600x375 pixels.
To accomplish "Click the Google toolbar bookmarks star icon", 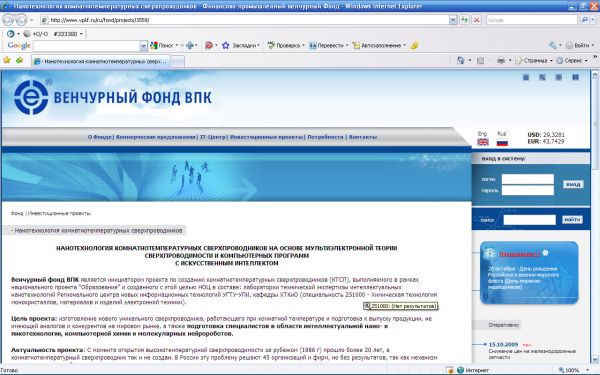I will coord(225,46).
